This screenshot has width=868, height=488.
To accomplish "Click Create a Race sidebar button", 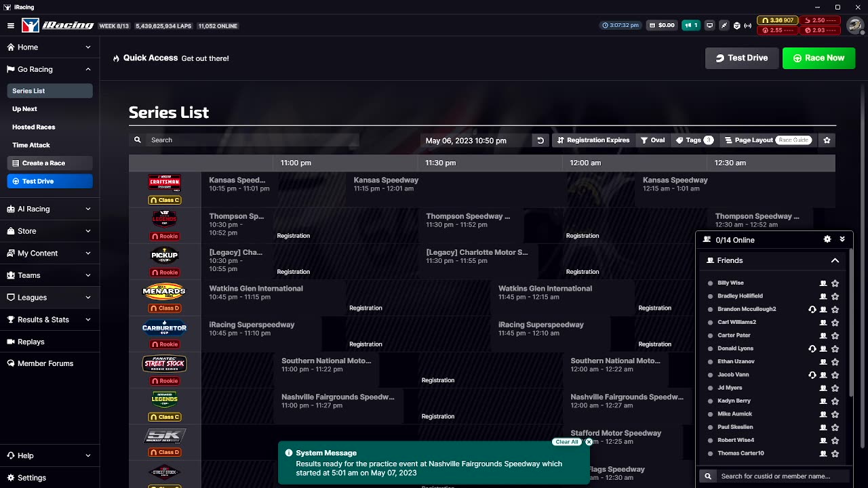I will pos(50,163).
